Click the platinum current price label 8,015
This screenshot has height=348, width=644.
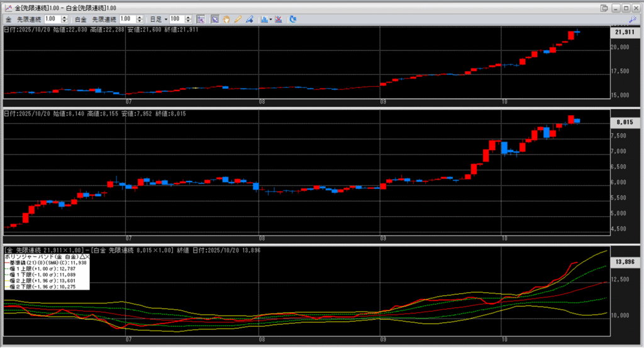tap(625, 122)
